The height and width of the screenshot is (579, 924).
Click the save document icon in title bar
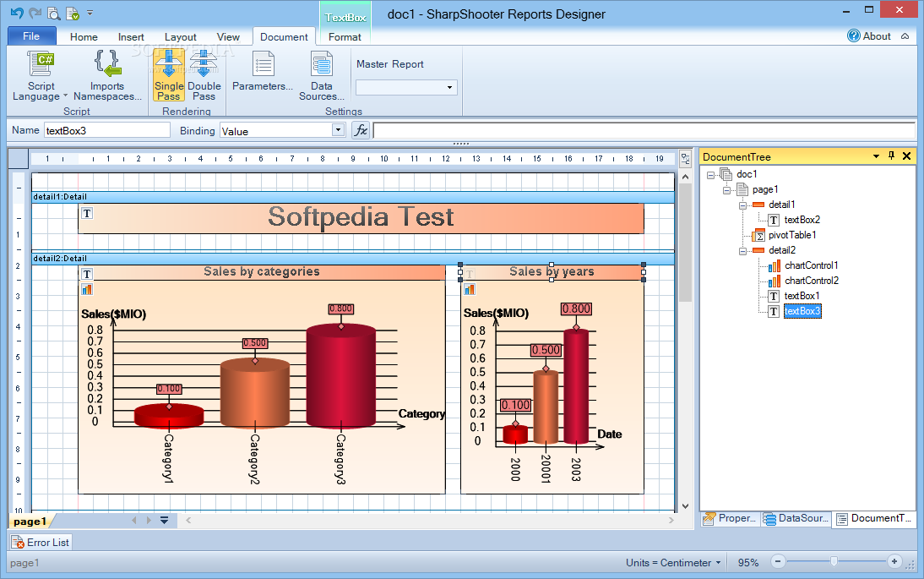click(x=73, y=13)
